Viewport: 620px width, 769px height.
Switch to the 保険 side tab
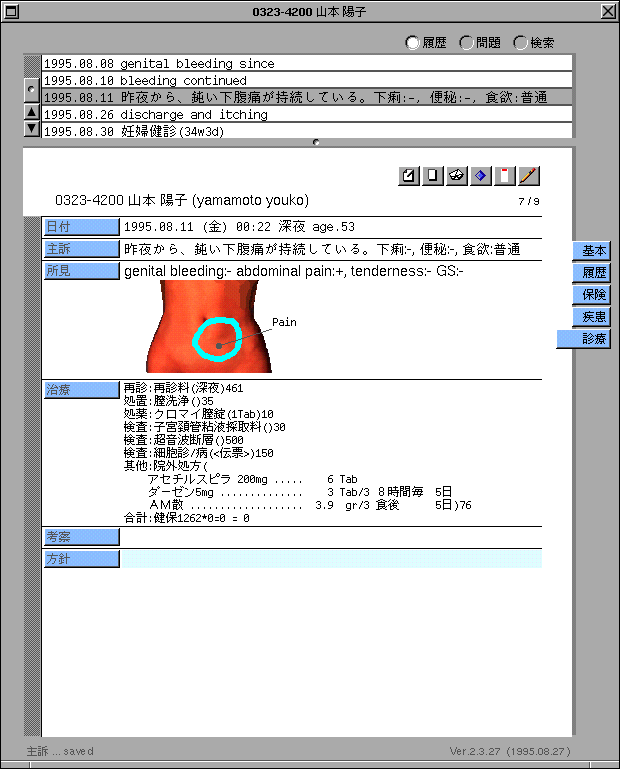click(x=594, y=295)
